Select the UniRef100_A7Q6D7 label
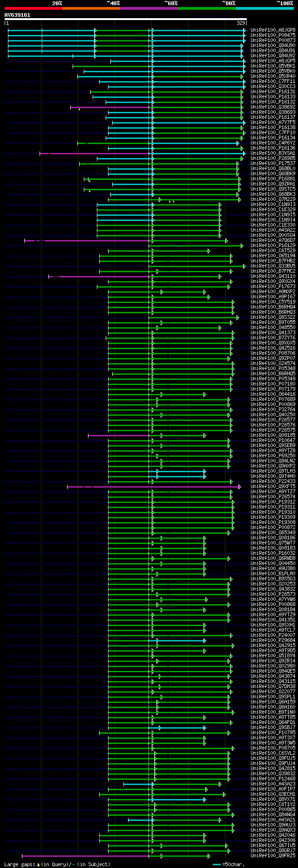 pyautogui.click(x=273, y=240)
